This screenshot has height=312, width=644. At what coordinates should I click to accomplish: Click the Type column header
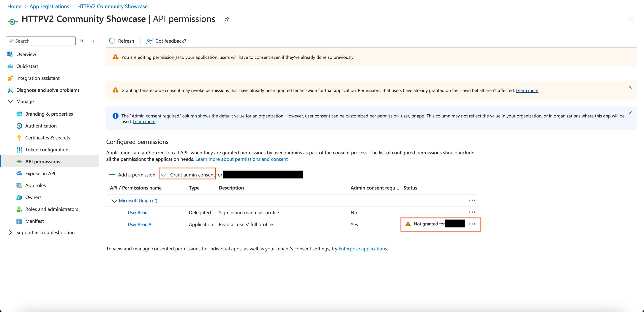(x=194, y=188)
